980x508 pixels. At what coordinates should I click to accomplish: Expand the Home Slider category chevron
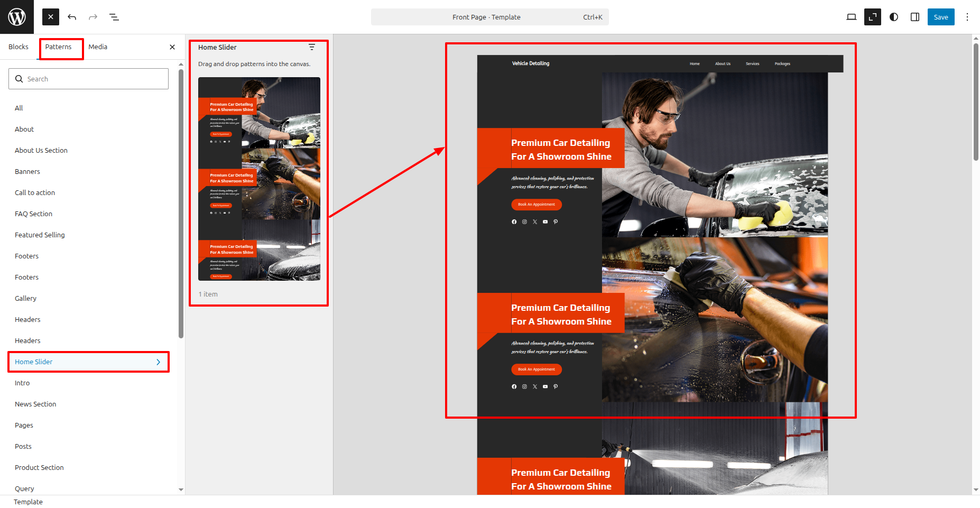(x=158, y=362)
